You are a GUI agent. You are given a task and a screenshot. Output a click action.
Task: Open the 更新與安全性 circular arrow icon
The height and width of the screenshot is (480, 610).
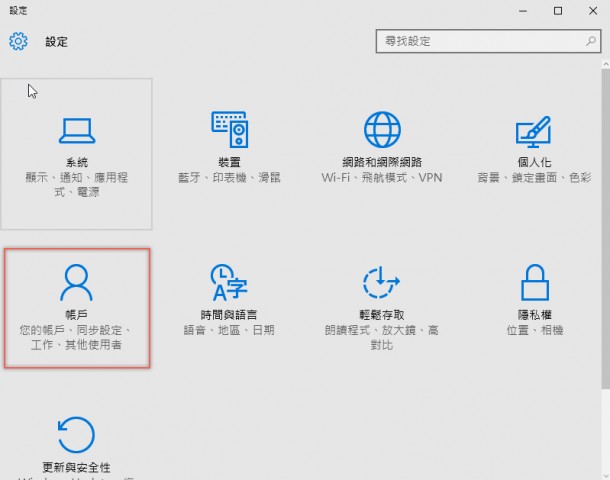76,435
